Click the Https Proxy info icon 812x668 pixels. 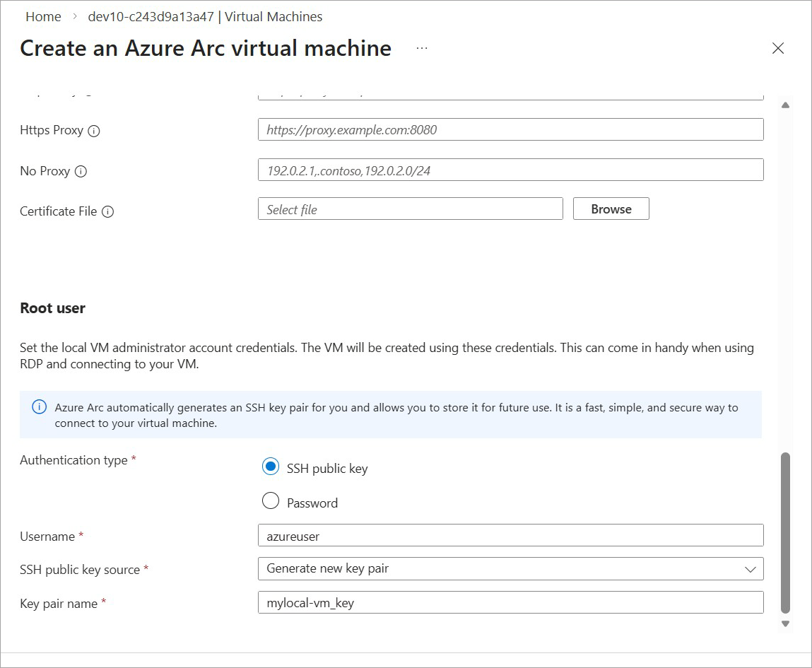pyautogui.click(x=94, y=131)
